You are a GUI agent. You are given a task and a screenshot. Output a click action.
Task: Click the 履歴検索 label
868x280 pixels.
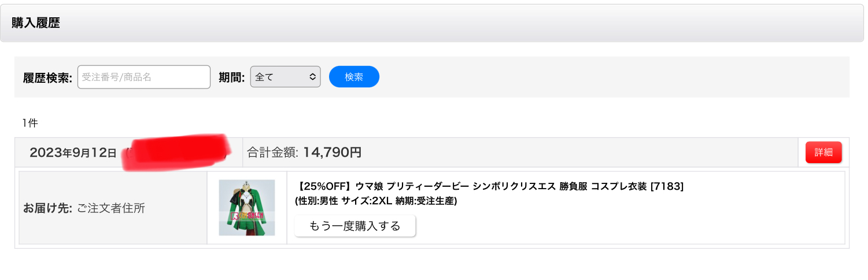(47, 78)
